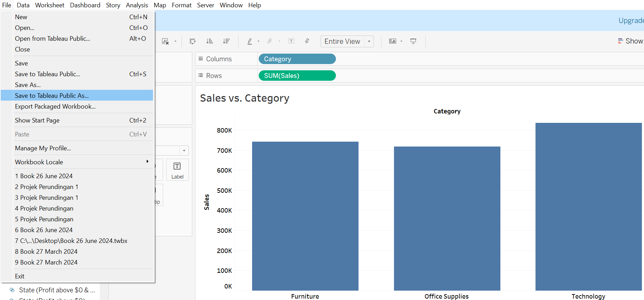Click the Clear Sheet toolbar icon
The image size is (644, 300).
click(165, 41)
